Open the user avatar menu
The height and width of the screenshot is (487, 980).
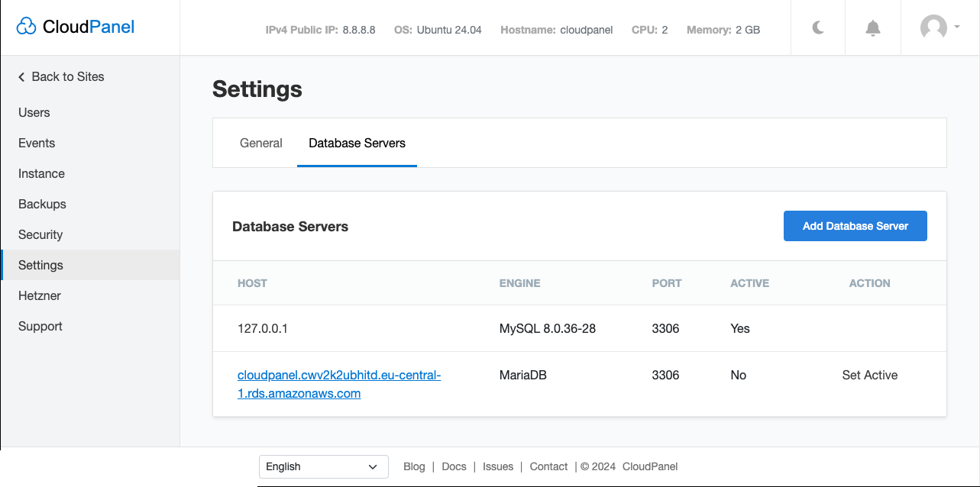pyautogui.click(x=933, y=27)
